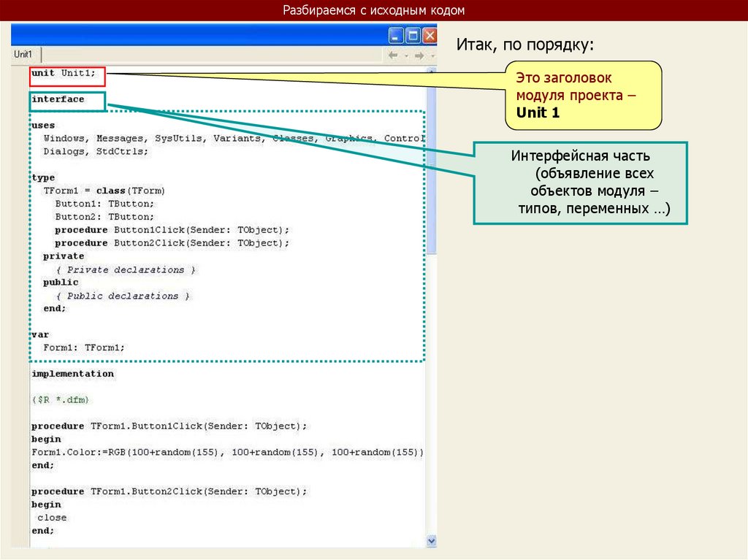Click the 'Button1: TButton;' declaration
The image size is (748, 560).
point(104,204)
